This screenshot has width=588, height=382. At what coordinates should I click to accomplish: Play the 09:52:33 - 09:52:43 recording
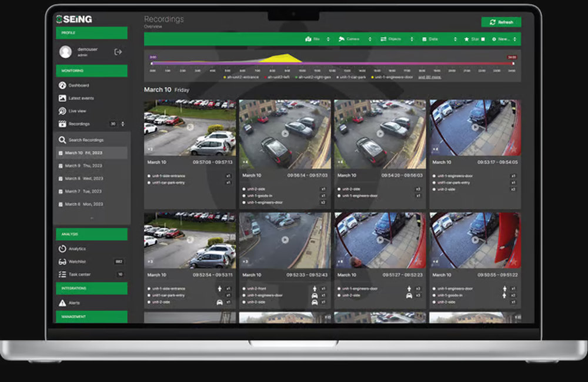click(285, 240)
